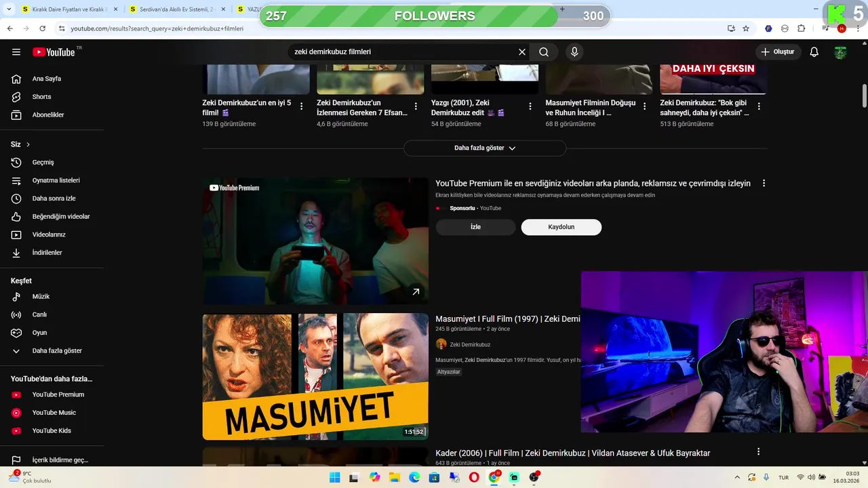Open the YouTube hamburger guide menu

(16, 52)
